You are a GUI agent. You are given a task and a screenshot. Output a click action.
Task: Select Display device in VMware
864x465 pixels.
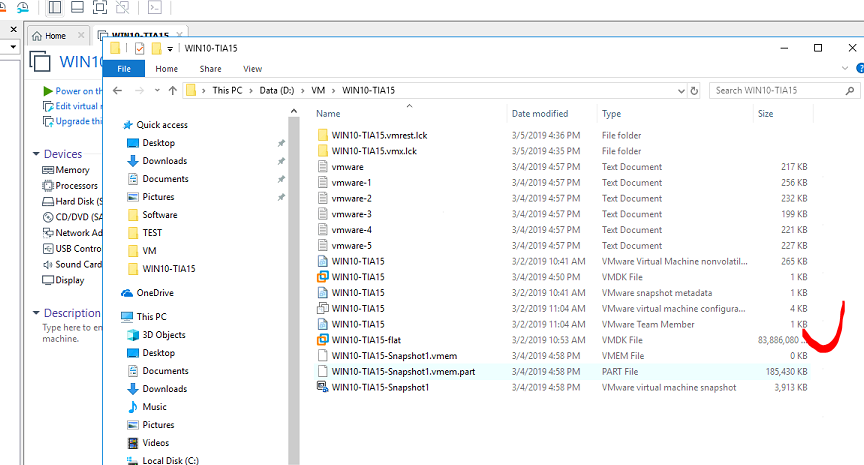pos(64,280)
